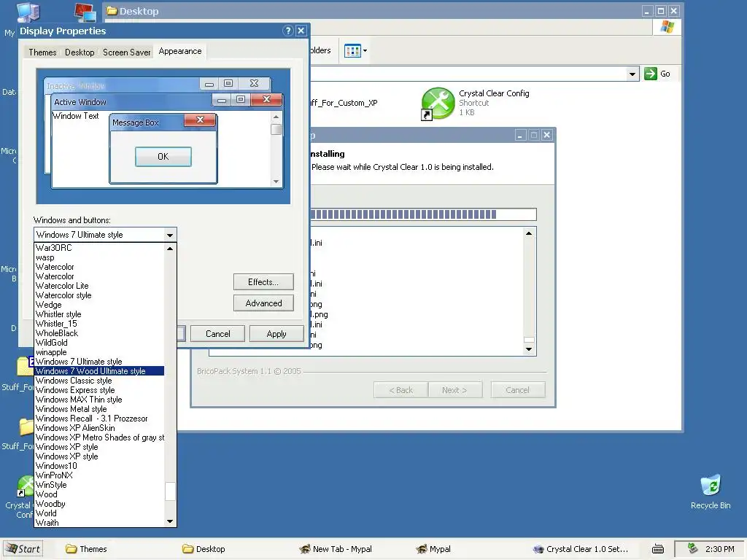Click the Apply button
The image size is (747, 560).
click(276, 334)
